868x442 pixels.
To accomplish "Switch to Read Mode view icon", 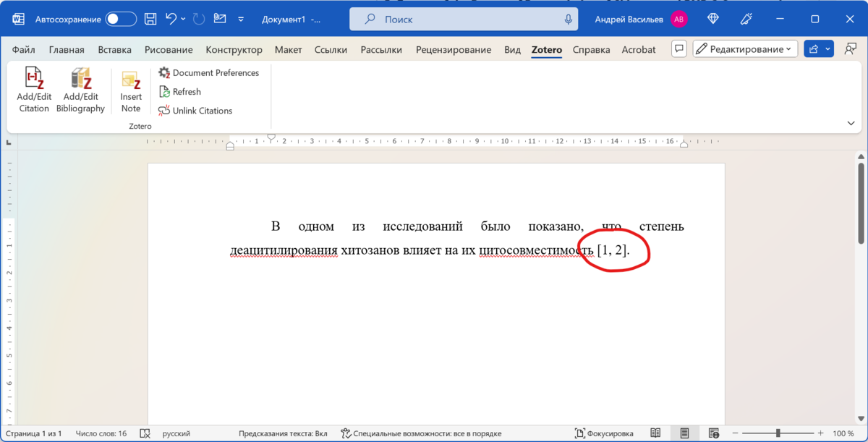I will pyautogui.click(x=655, y=433).
